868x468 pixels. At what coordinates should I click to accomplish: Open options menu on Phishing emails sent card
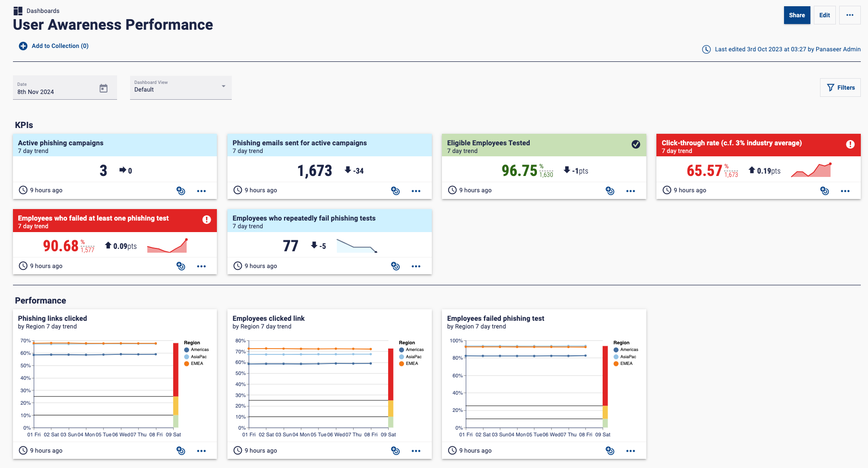pos(416,191)
